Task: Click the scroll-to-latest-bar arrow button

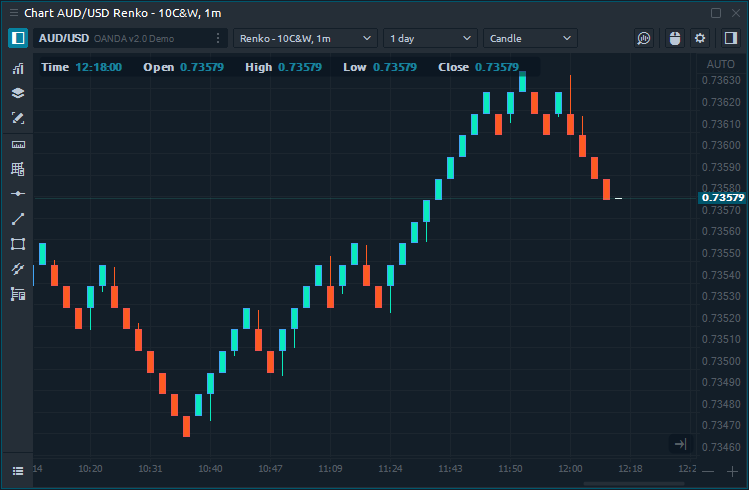Action: coord(680,444)
